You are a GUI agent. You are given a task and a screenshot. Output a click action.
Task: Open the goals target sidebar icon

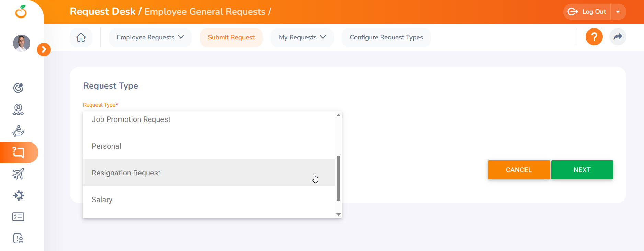point(18,88)
